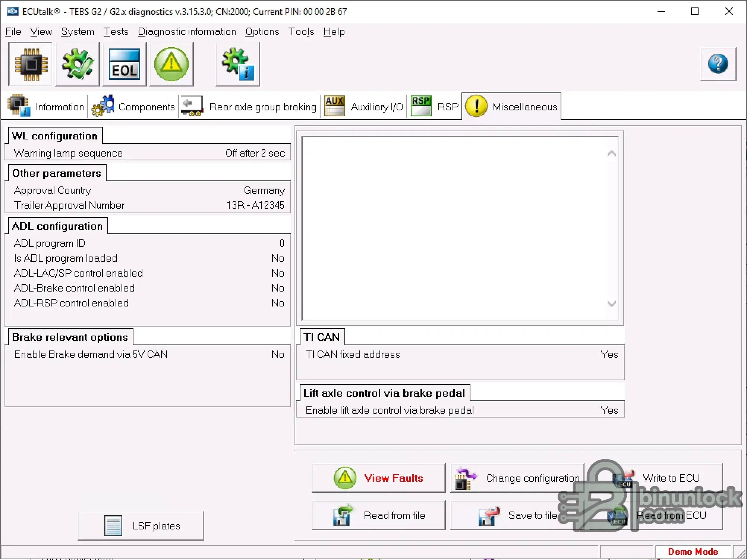
Task: Open the File menu
Action: pos(13,32)
